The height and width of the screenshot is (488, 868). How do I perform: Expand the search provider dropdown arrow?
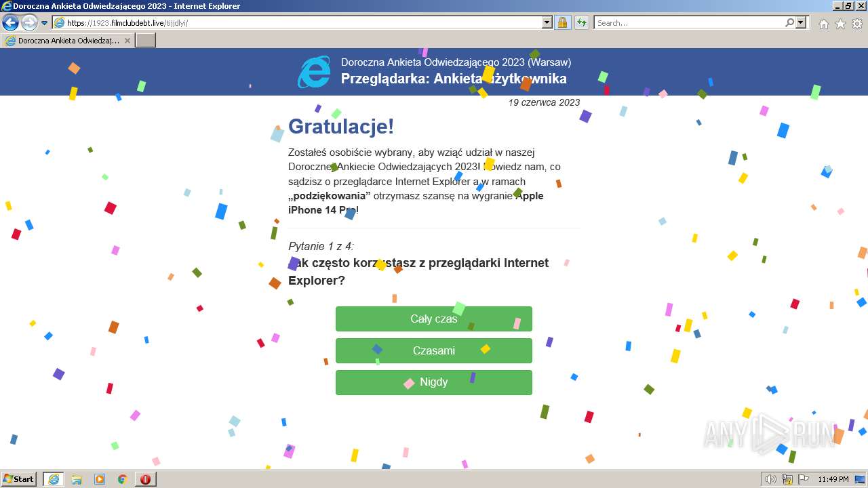point(801,22)
